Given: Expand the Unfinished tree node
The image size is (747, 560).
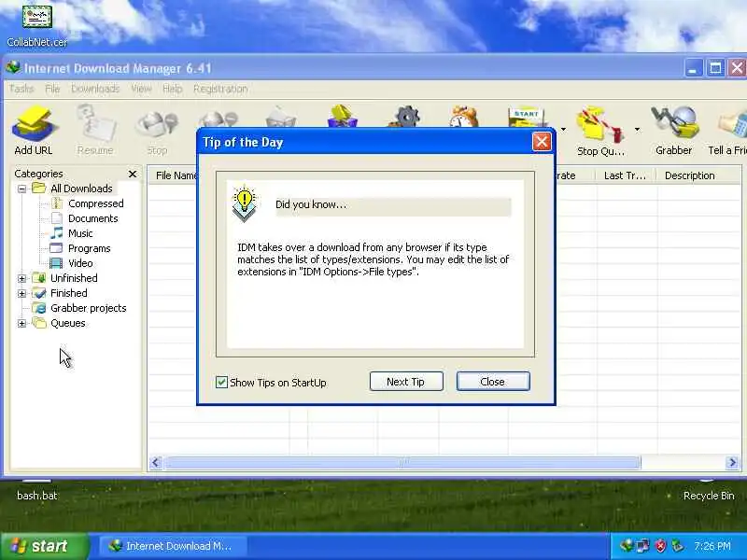Looking at the screenshot, I should coord(21,278).
